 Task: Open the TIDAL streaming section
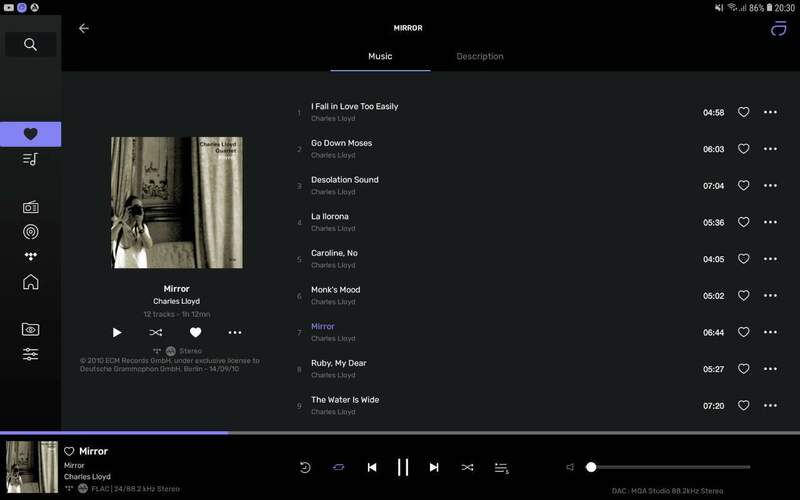coord(30,257)
